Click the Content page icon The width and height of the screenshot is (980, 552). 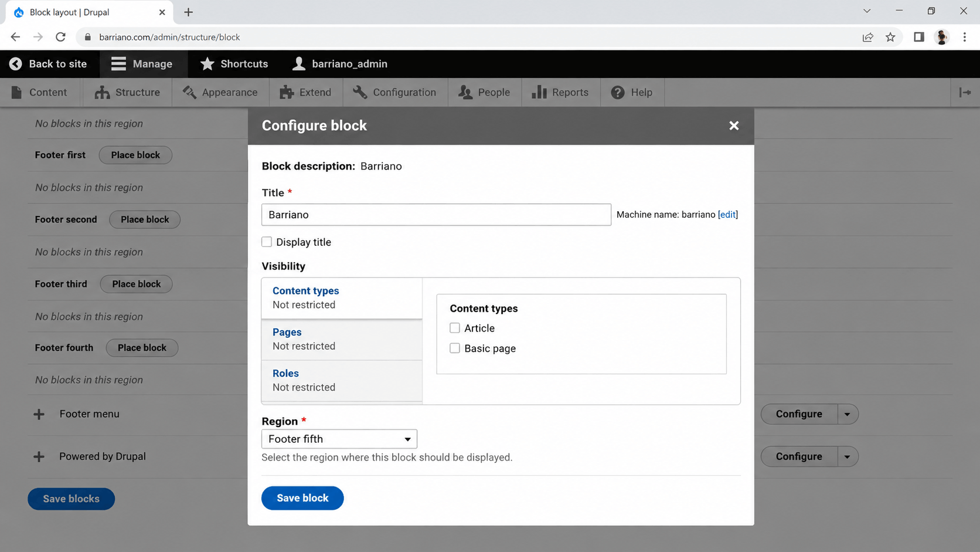[17, 92]
